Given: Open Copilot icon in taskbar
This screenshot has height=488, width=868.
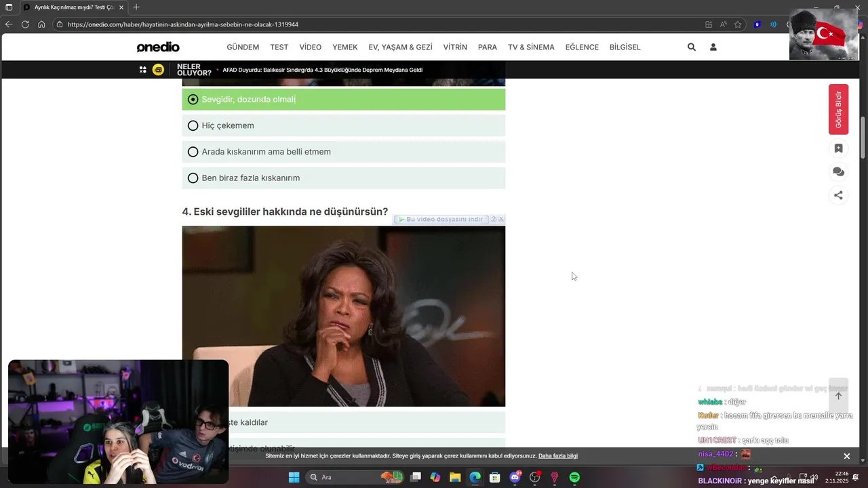Looking at the screenshot, I should click(435, 477).
